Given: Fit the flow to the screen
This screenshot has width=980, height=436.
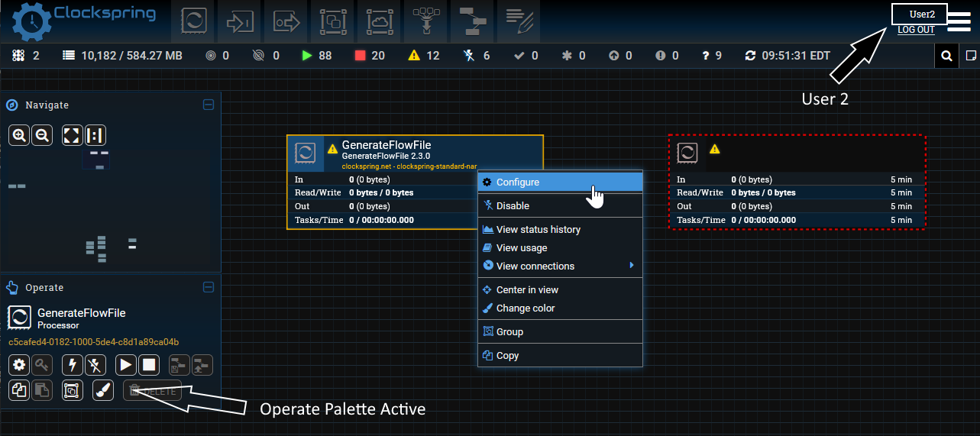Looking at the screenshot, I should (72, 135).
